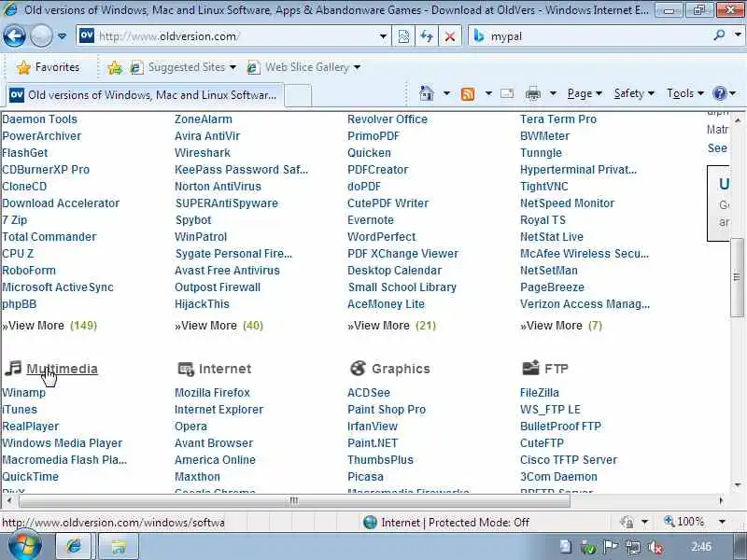Click the browser Back arrow button
This screenshot has height=560, width=747.
click(14, 36)
